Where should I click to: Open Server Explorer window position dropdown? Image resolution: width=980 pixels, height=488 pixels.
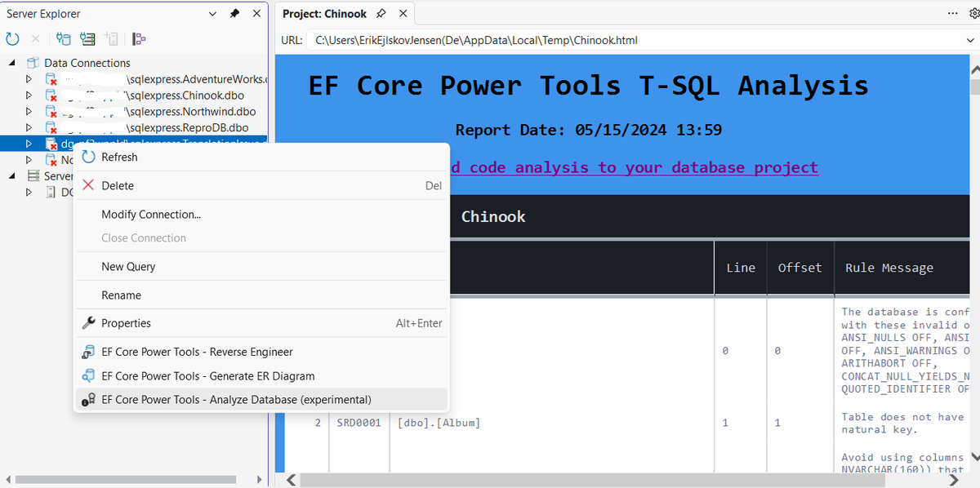213,14
